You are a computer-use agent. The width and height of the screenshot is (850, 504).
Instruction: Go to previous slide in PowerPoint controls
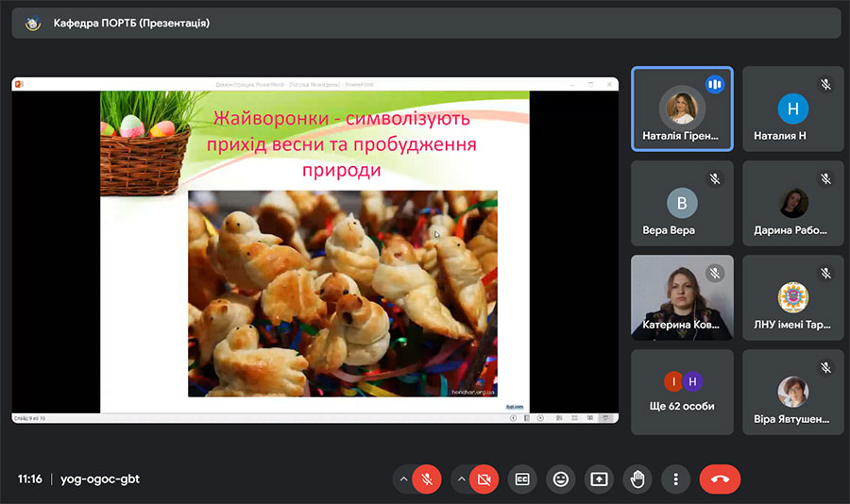click(x=514, y=417)
